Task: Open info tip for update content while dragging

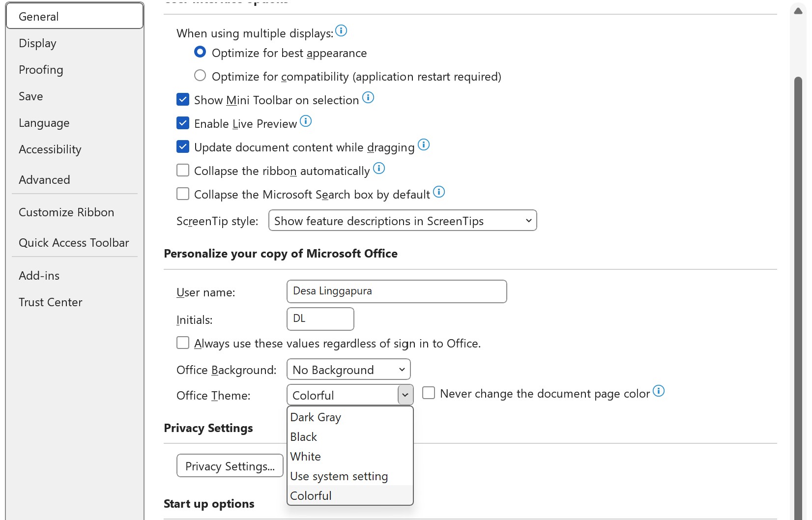Action: point(424,145)
